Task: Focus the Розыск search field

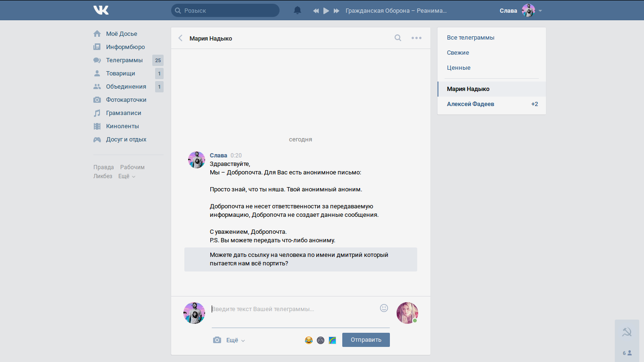Action: 225,10
